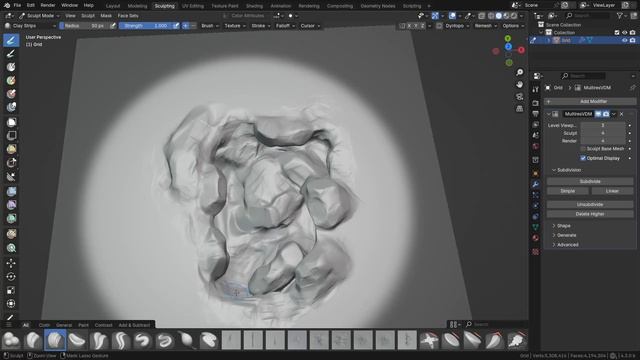Open the Modifiers wrench properties tab
Image resolution: width=640 pixels, height=360 pixels.
536,184
